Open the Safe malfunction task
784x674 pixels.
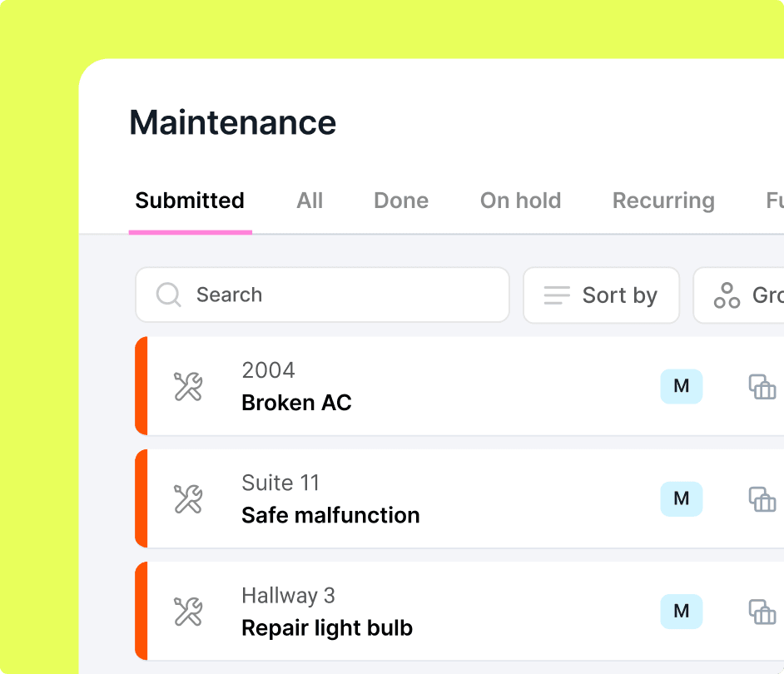click(x=330, y=515)
